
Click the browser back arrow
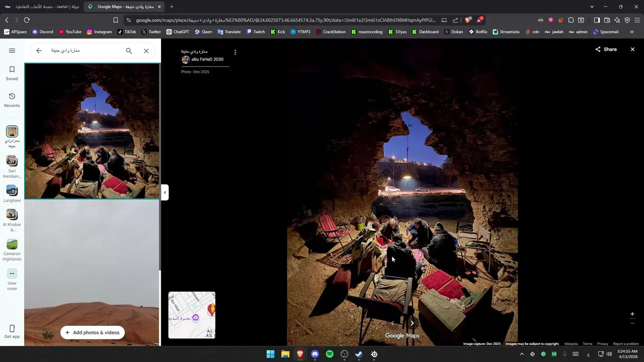tap(7, 20)
